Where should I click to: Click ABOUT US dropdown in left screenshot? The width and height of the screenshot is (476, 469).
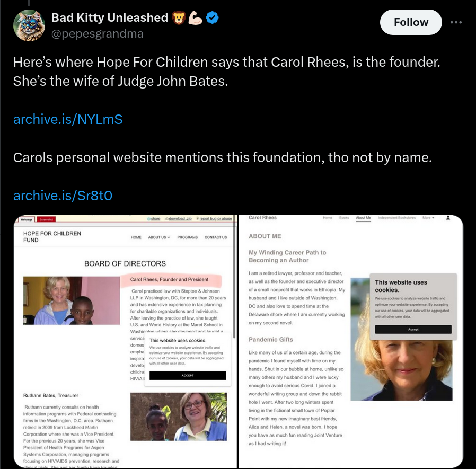point(159,237)
